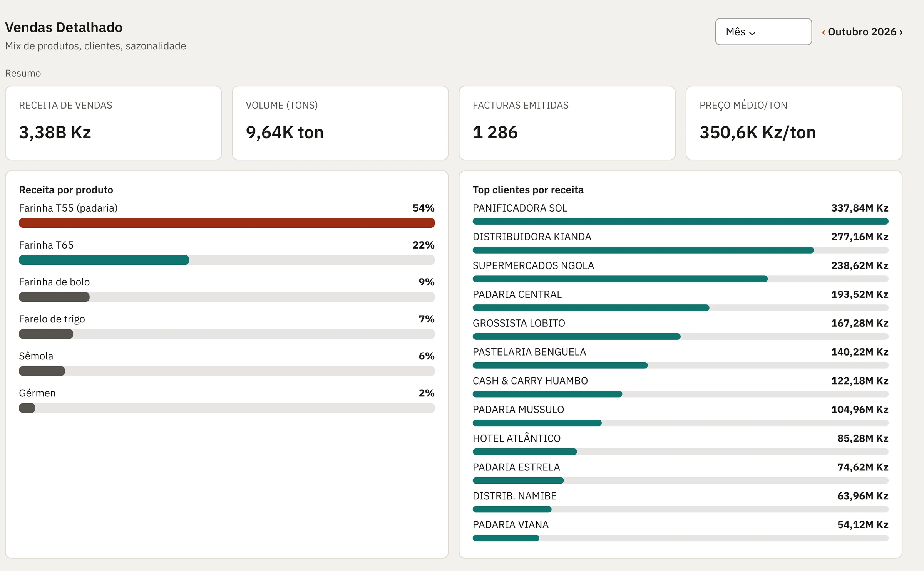Select GROSSISTA LOBITO client name
This screenshot has height=571, width=924.
(519, 323)
